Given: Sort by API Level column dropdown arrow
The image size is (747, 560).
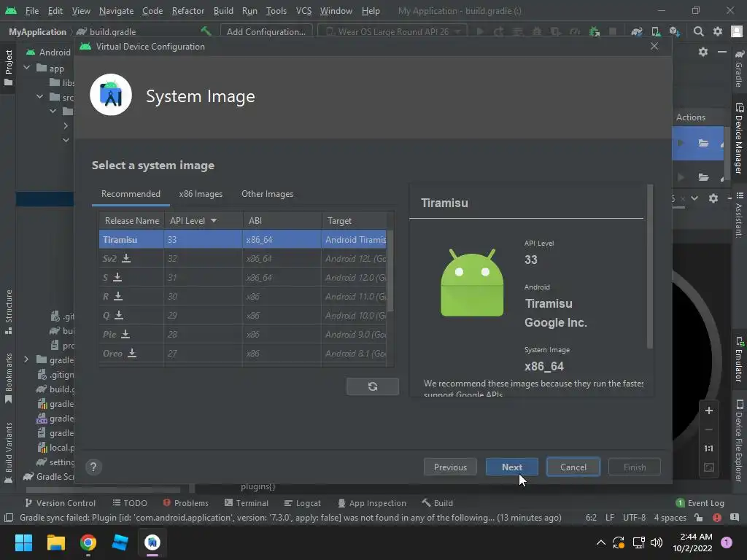Looking at the screenshot, I should 214,220.
